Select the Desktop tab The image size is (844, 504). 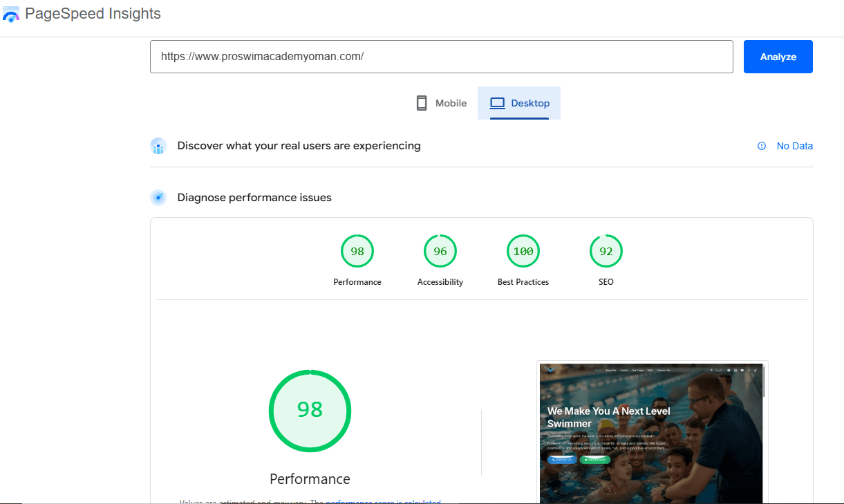pyautogui.click(x=519, y=103)
